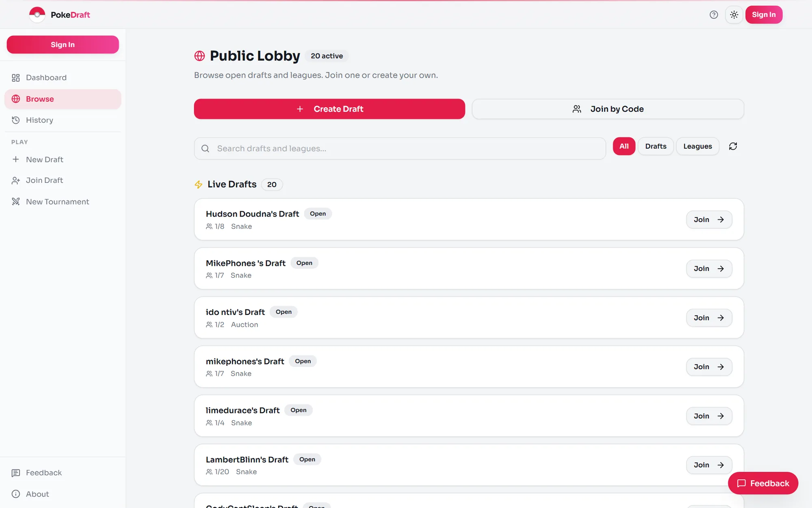
Task: Open the About page link
Action: point(63,494)
